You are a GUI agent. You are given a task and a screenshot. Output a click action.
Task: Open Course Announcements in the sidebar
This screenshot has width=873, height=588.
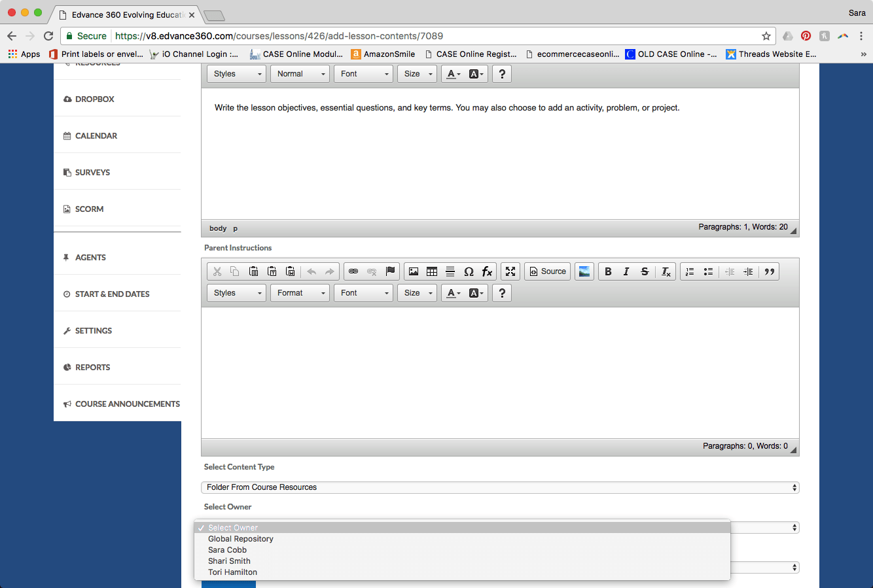[127, 404]
